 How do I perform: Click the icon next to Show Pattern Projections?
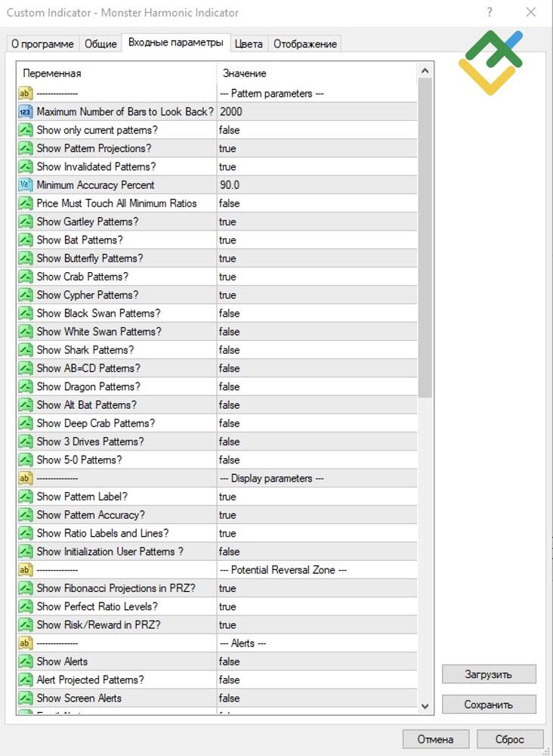pyautogui.click(x=25, y=148)
